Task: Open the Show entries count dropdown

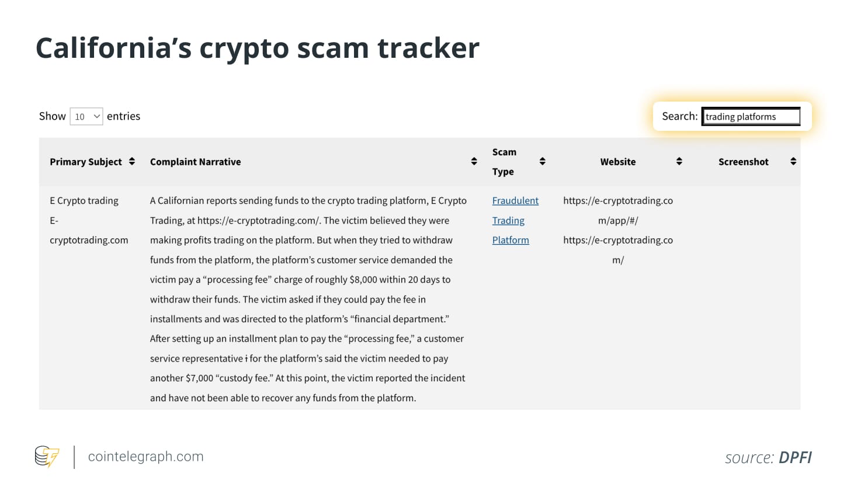Action: point(86,117)
